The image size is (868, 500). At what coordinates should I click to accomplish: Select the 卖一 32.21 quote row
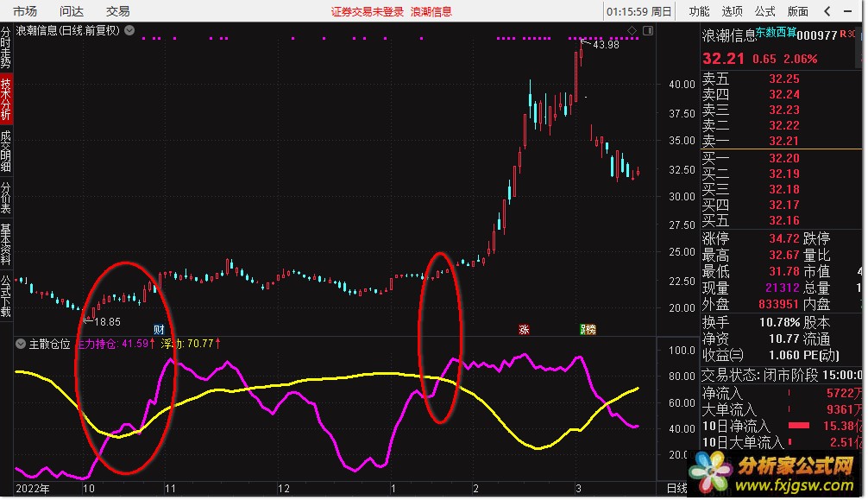pyautogui.click(x=781, y=141)
